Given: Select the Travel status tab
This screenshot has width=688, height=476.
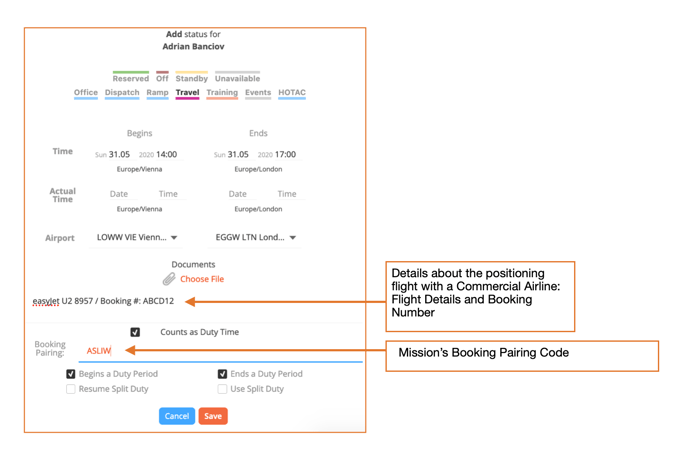Looking at the screenshot, I should (187, 93).
